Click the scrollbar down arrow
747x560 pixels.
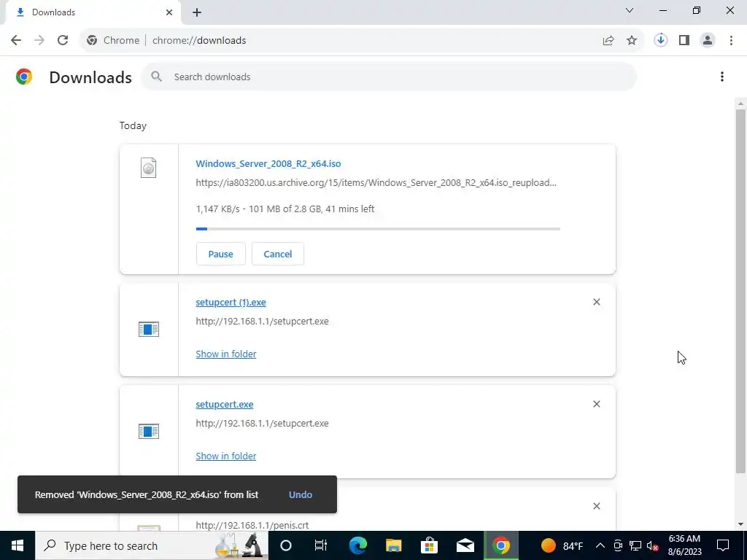740,524
